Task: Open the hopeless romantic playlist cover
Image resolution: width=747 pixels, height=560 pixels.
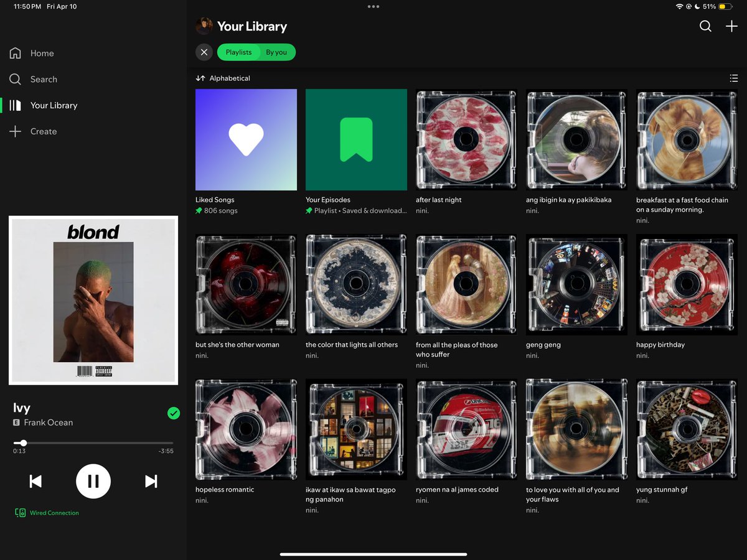Action: click(x=246, y=429)
